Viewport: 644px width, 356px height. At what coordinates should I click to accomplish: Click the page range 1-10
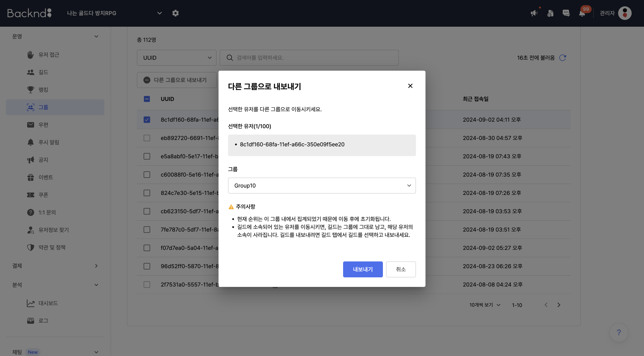coord(517,305)
